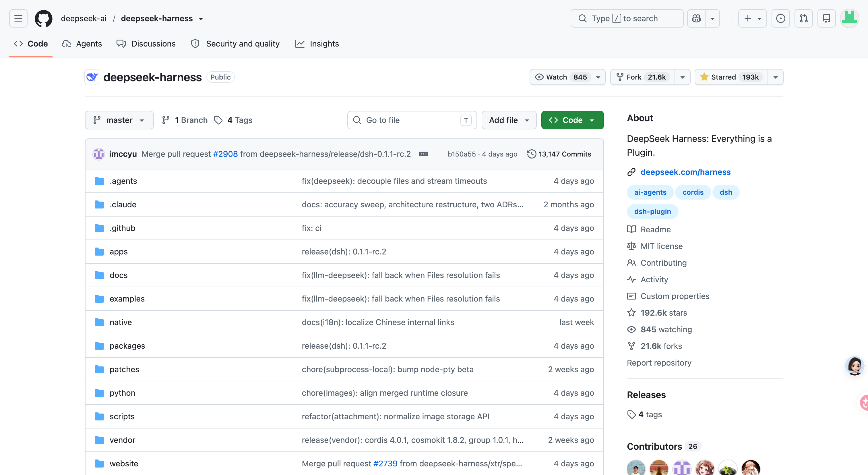Open the .agents folder
Viewport: 868px width, 475px height.
click(x=123, y=181)
